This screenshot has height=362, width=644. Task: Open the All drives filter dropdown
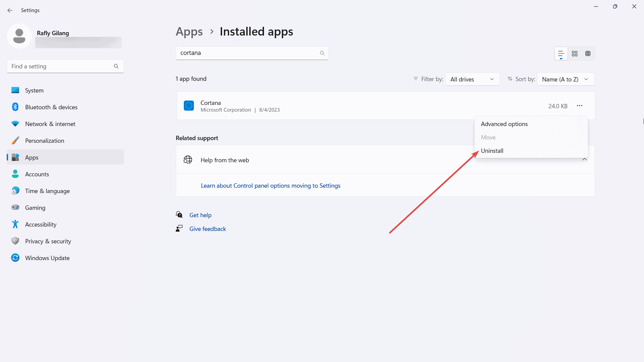pos(473,79)
